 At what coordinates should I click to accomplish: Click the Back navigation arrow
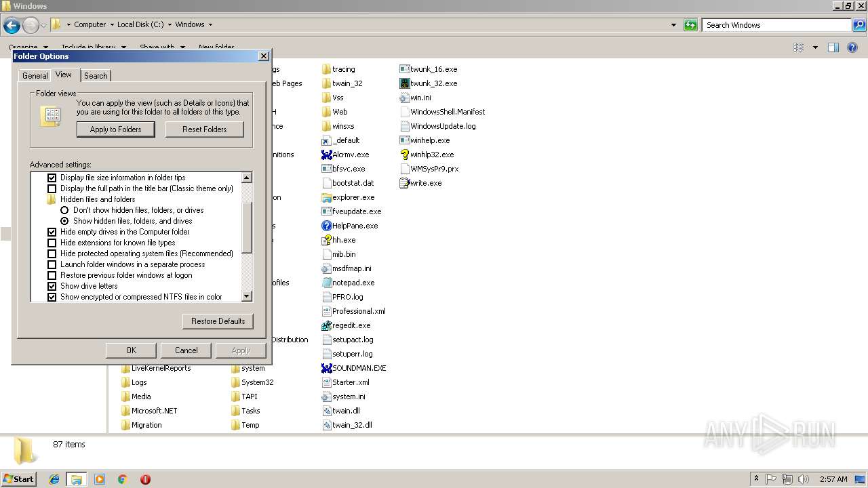point(12,26)
